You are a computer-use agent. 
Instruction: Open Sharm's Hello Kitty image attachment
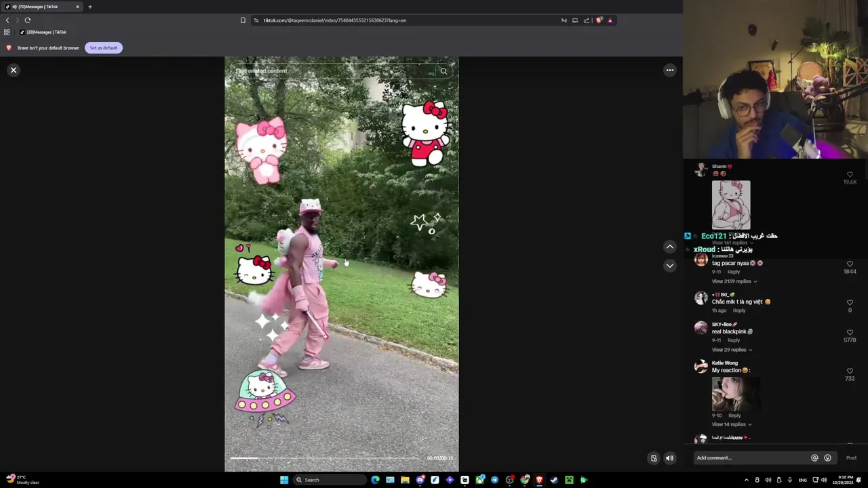tap(731, 205)
